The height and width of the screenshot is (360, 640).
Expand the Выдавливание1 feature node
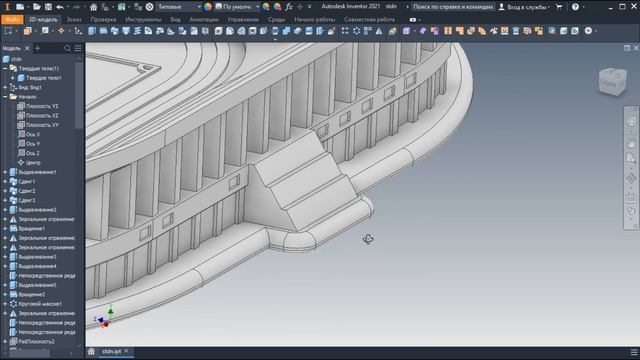(5, 172)
